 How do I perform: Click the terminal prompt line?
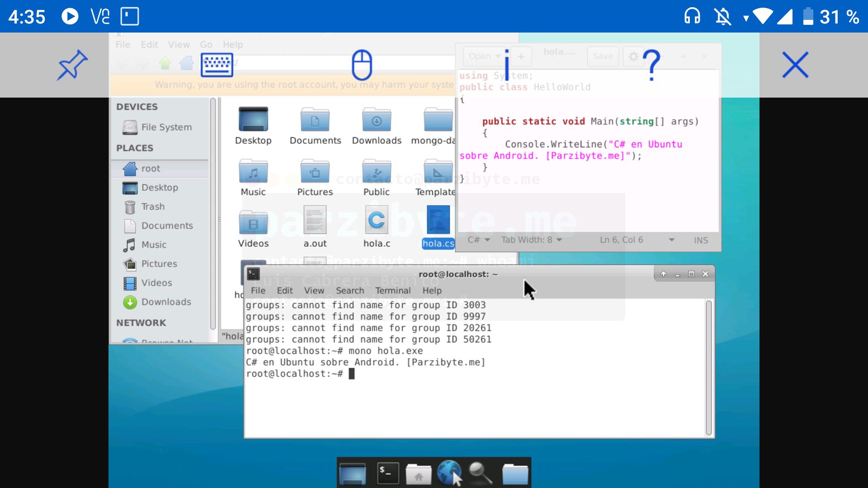[x=300, y=374]
